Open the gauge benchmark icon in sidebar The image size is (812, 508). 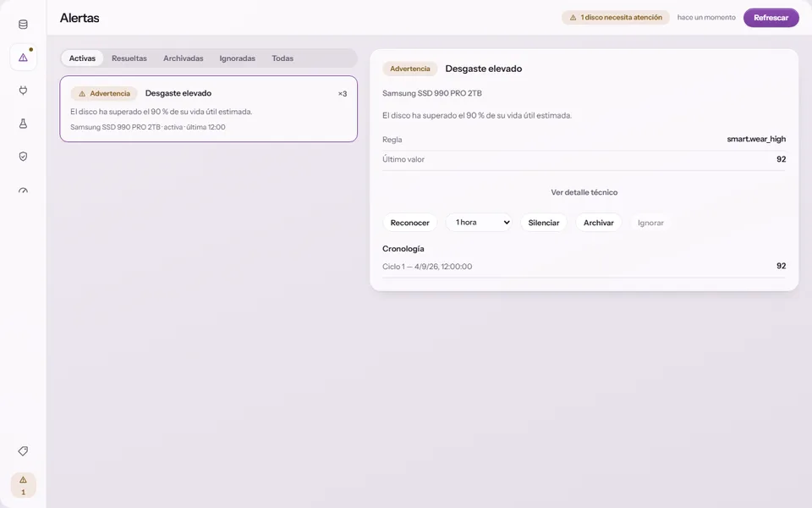click(23, 190)
